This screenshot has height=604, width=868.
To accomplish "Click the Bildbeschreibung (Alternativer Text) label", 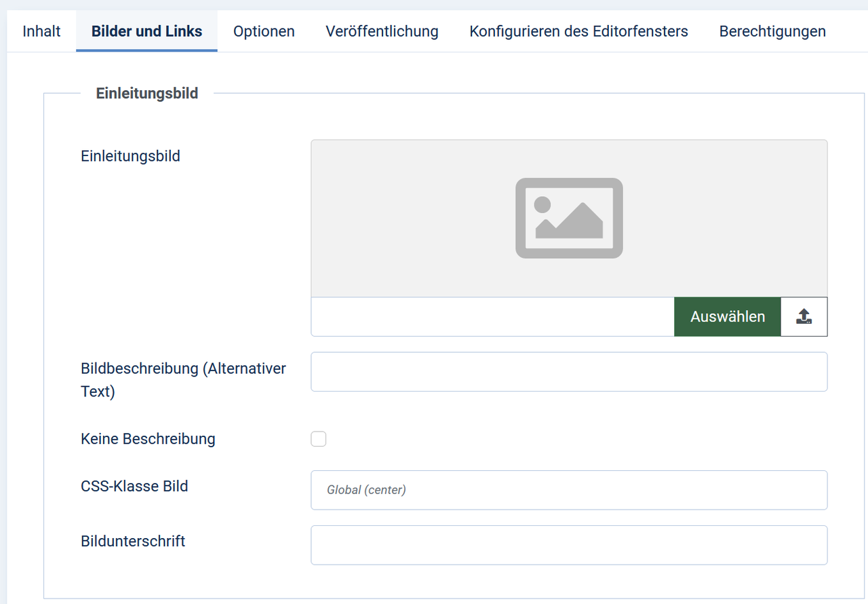I will click(x=183, y=380).
